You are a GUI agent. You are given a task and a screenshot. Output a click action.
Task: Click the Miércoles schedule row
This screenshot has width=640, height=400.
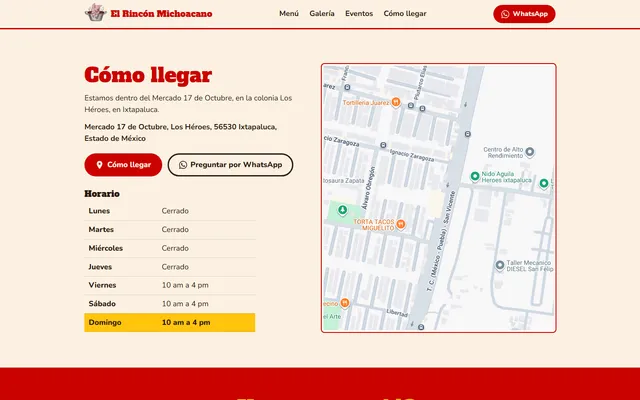170,248
